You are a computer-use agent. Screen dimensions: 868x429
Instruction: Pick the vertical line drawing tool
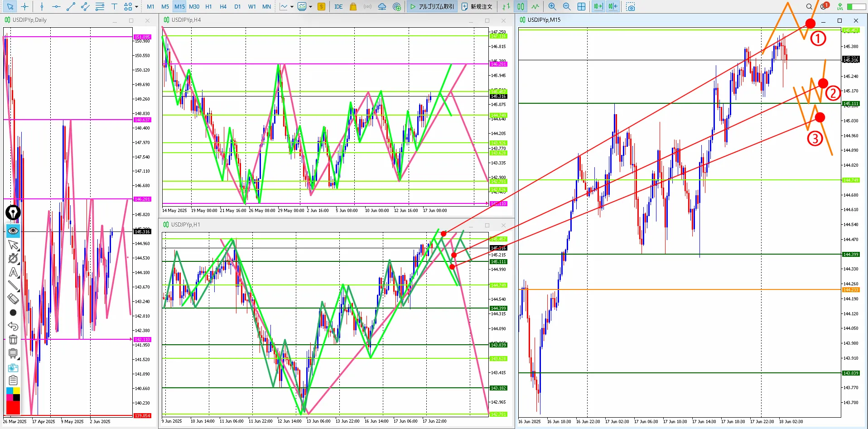[x=42, y=6]
